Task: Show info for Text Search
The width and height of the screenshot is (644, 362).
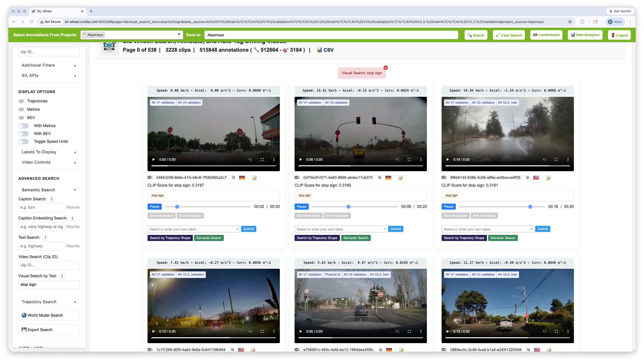Action: pyautogui.click(x=45, y=238)
